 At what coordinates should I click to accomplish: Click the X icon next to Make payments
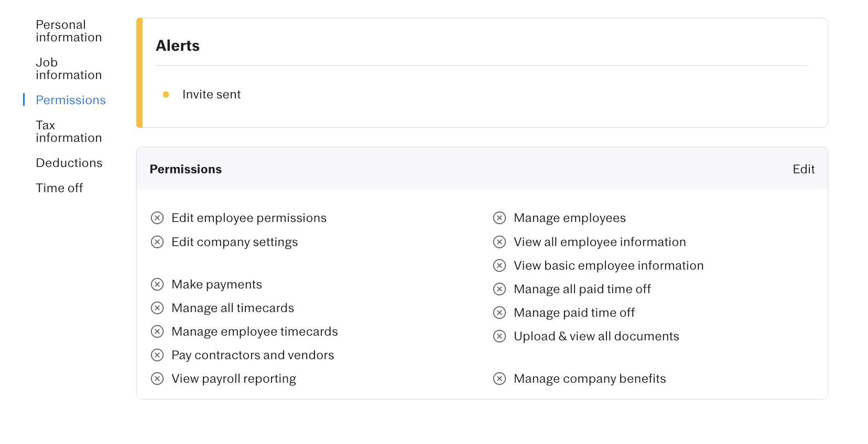pos(157,284)
